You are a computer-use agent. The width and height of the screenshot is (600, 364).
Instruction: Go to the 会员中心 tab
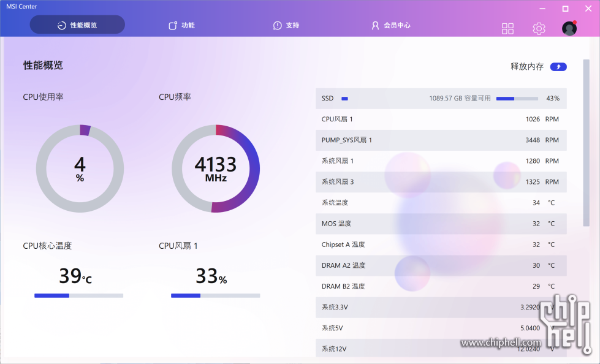pos(390,25)
